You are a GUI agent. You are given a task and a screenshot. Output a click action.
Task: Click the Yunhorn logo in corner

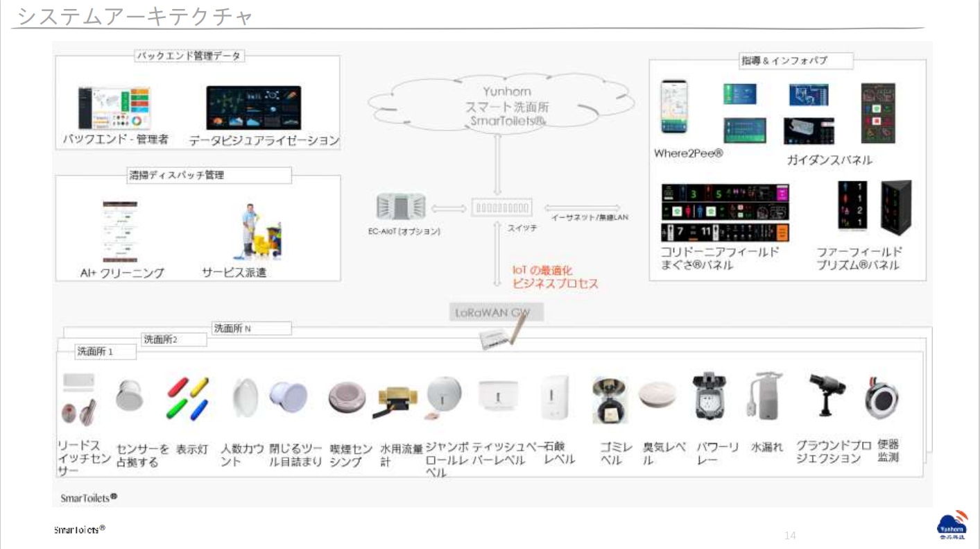point(951,525)
